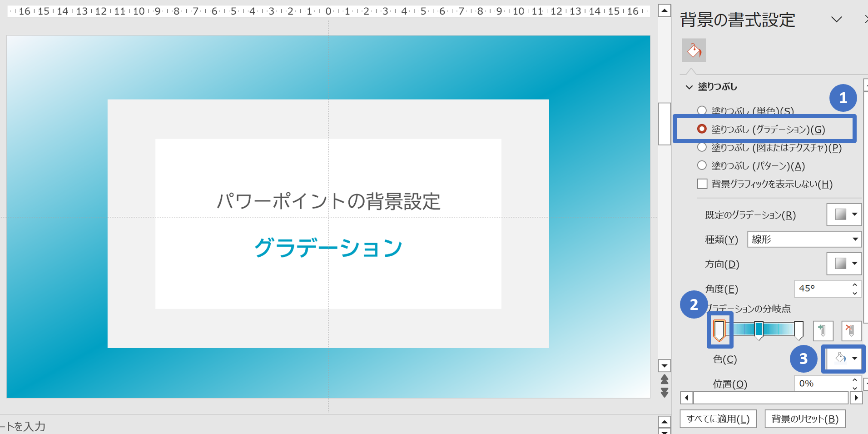Select 塗りつぶし (図またはテクスチャ) radio button
Viewport: 868px width, 434px height.
pos(702,147)
